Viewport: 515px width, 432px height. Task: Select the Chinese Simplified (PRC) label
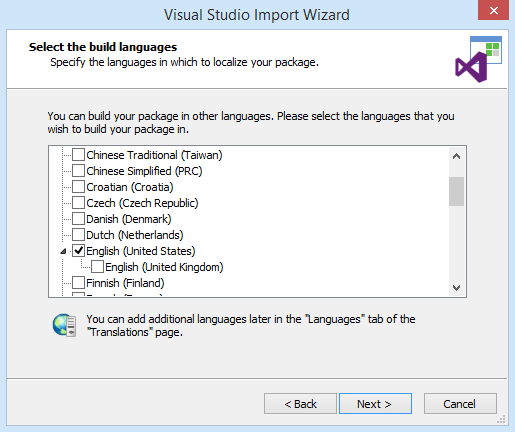pyautogui.click(x=144, y=171)
